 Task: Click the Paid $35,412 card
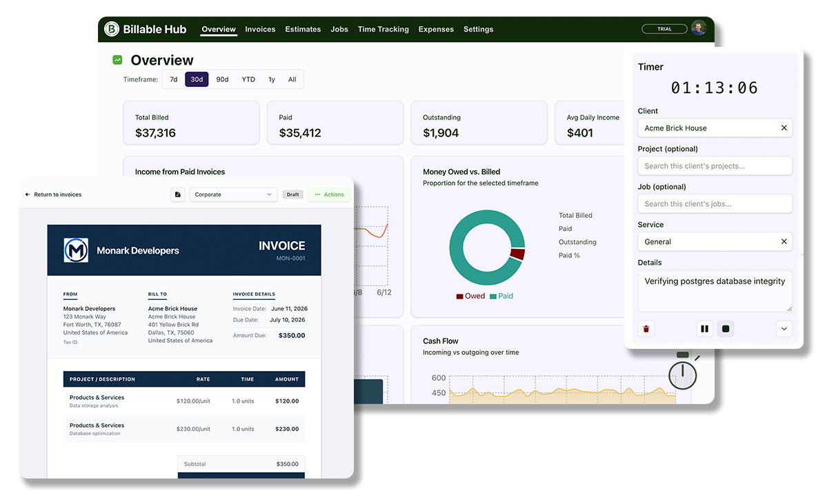click(x=335, y=123)
